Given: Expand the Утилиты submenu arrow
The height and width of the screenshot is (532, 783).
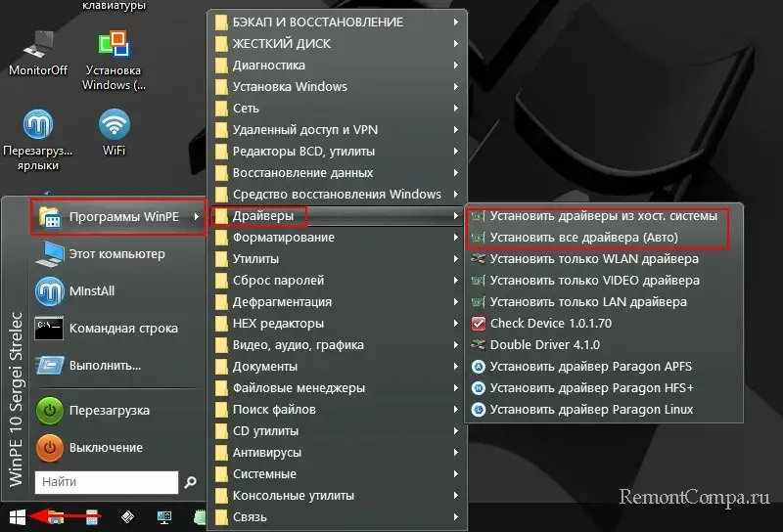Looking at the screenshot, I should (456, 258).
